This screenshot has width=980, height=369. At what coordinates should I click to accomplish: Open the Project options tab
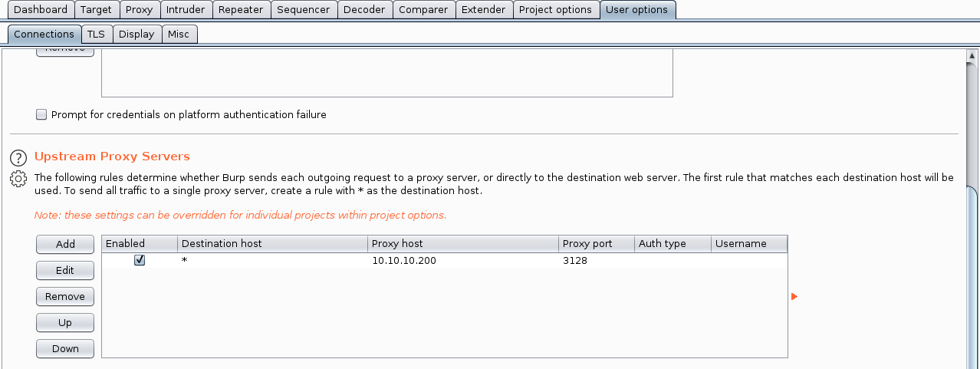point(556,10)
